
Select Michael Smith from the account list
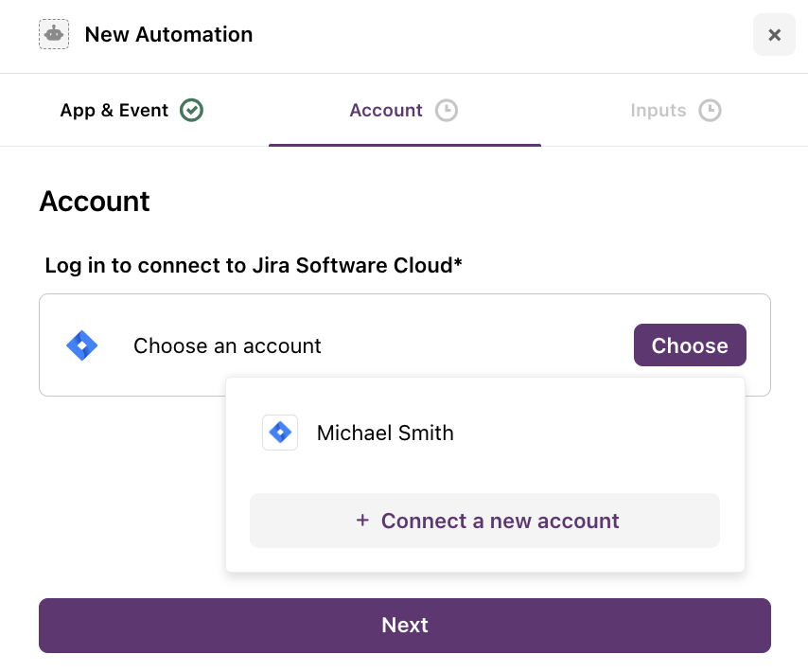(x=385, y=433)
